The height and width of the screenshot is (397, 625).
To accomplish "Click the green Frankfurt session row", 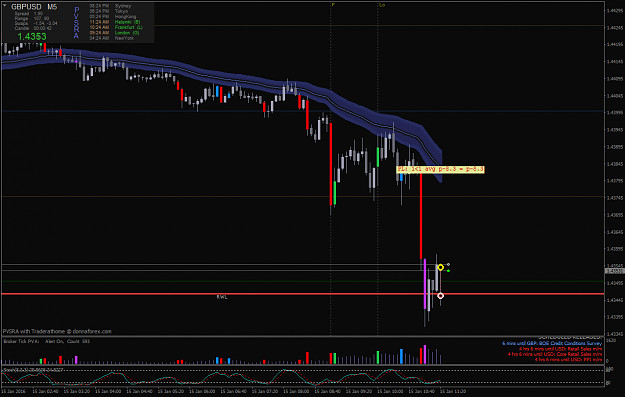I will pyautogui.click(x=116, y=28).
